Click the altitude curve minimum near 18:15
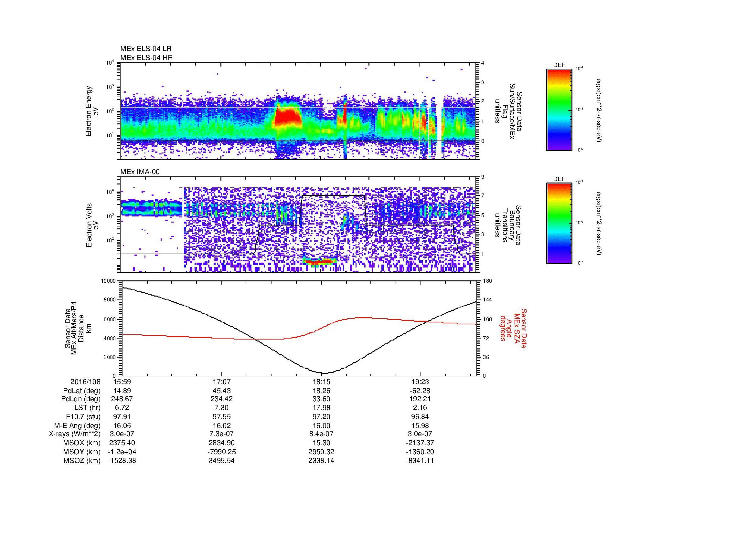Screen dimensions: 756x534 click(324, 373)
